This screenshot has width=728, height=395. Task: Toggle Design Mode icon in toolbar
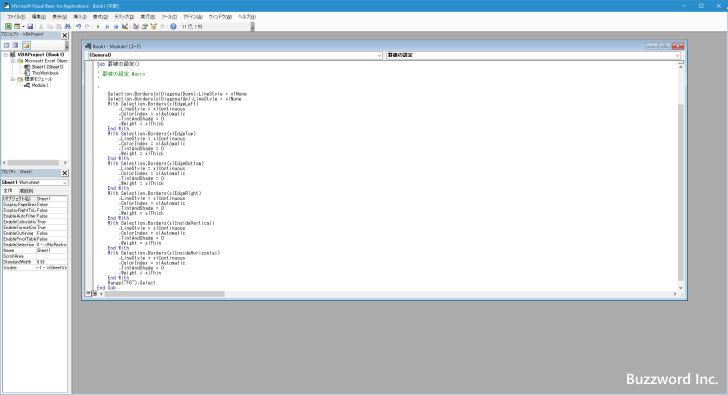pyautogui.click(x=125, y=26)
